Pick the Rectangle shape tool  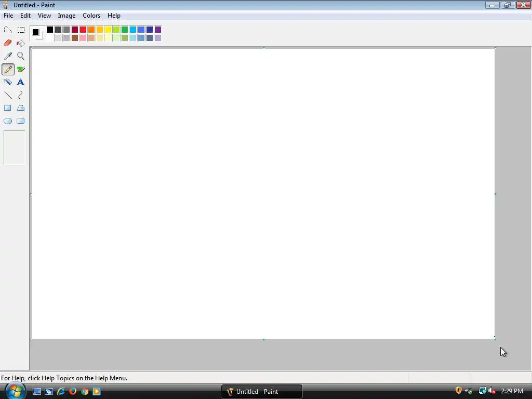pyautogui.click(x=8, y=108)
